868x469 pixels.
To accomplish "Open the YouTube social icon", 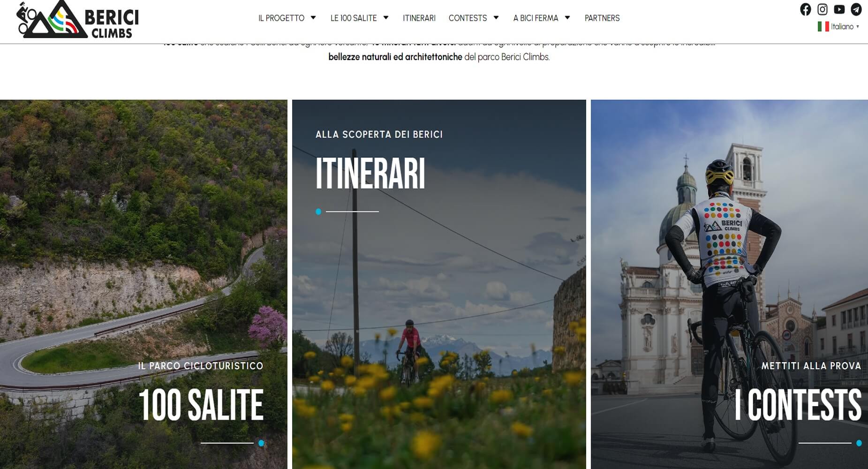I will click(839, 9).
